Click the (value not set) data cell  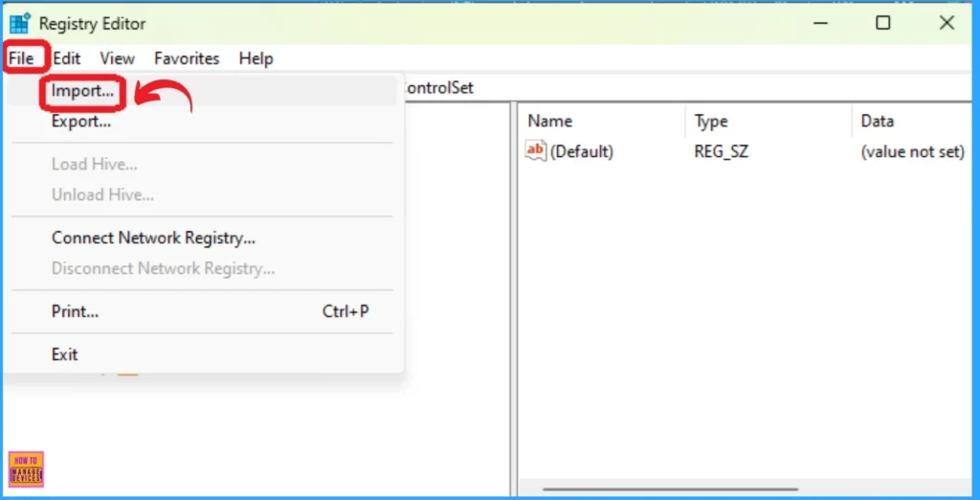pyautogui.click(x=912, y=151)
